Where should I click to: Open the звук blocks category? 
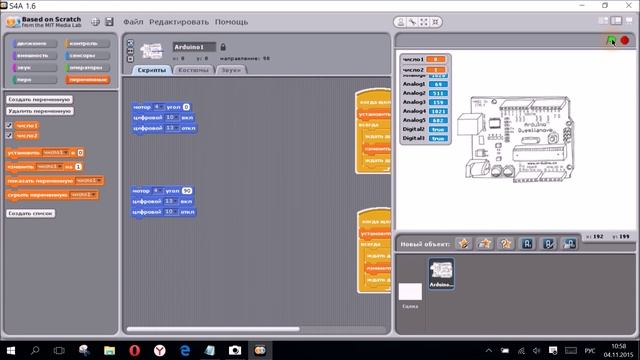[x=34, y=67]
